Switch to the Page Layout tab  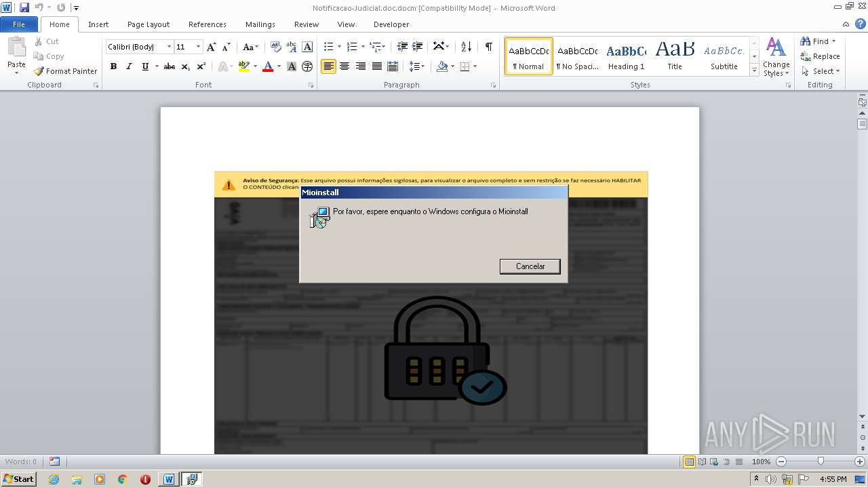click(x=149, y=24)
